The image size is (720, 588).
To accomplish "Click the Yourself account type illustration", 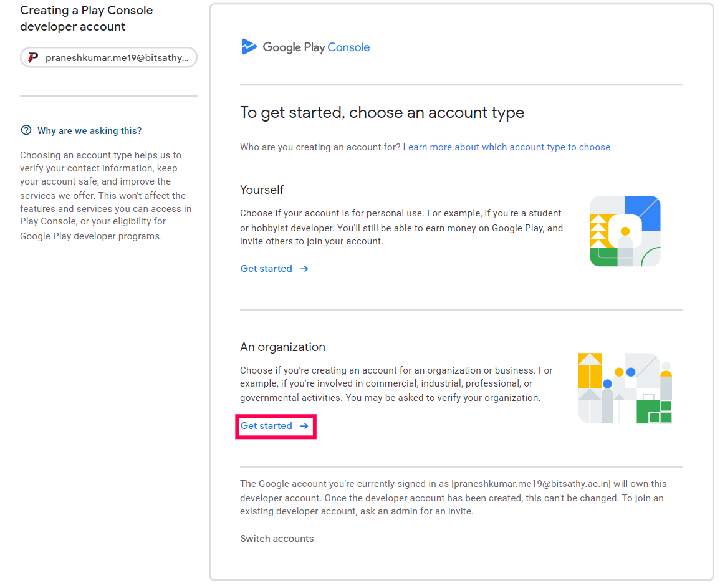I will [x=625, y=231].
